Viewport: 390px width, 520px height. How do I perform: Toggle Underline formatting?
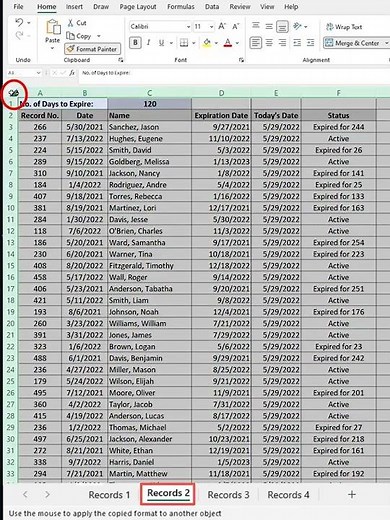[x=161, y=43]
